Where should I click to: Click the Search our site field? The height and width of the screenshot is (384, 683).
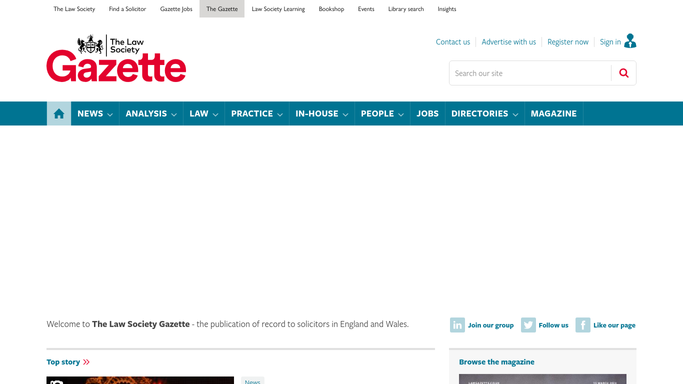pos(531,73)
